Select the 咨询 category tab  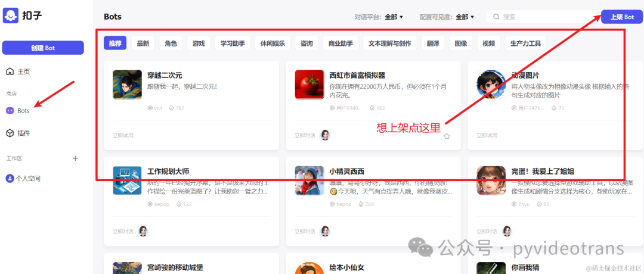pyautogui.click(x=307, y=43)
